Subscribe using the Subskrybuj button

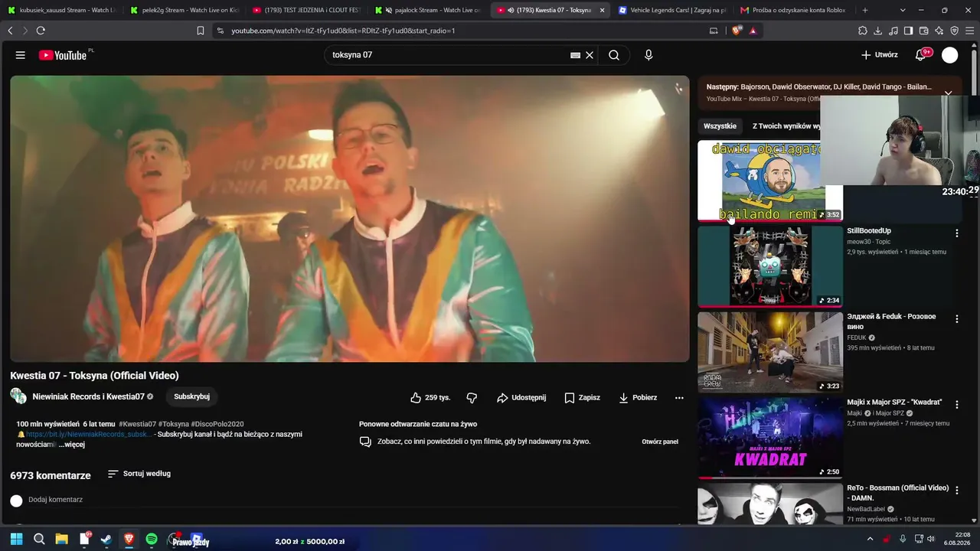pyautogui.click(x=191, y=396)
